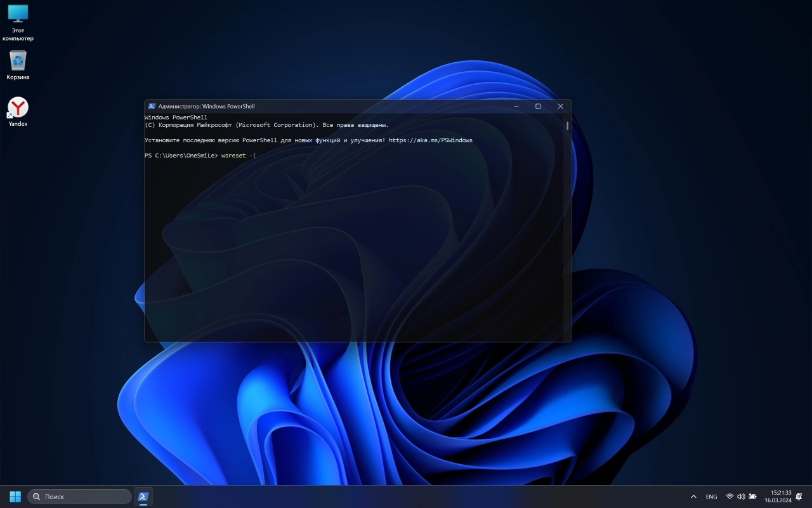Open the notifications bell icon
The height and width of the screenshot is (508, 812).
pyautogui.click(x=799, y=497)
